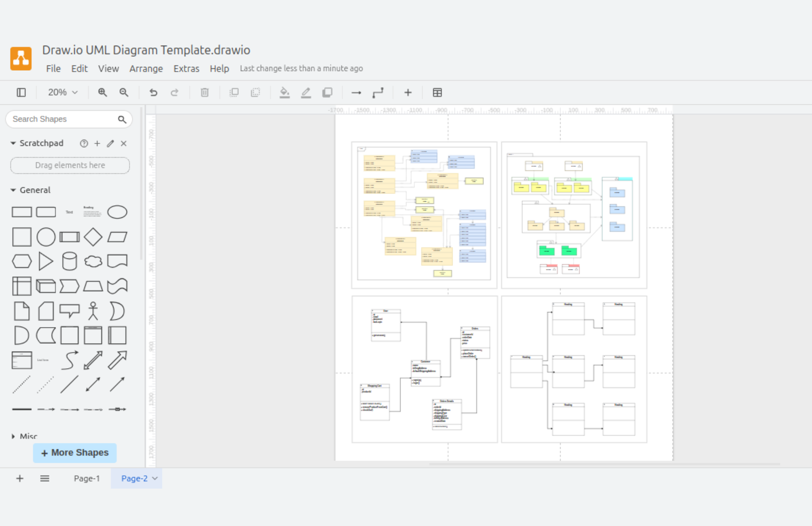Expand the Misc shapes section
The width and height of the screenshot is (812, 526).
[x=13, y=436]
